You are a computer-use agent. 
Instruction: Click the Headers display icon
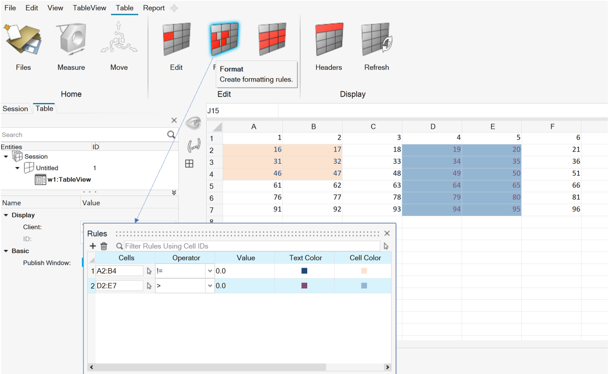[329, 40]
